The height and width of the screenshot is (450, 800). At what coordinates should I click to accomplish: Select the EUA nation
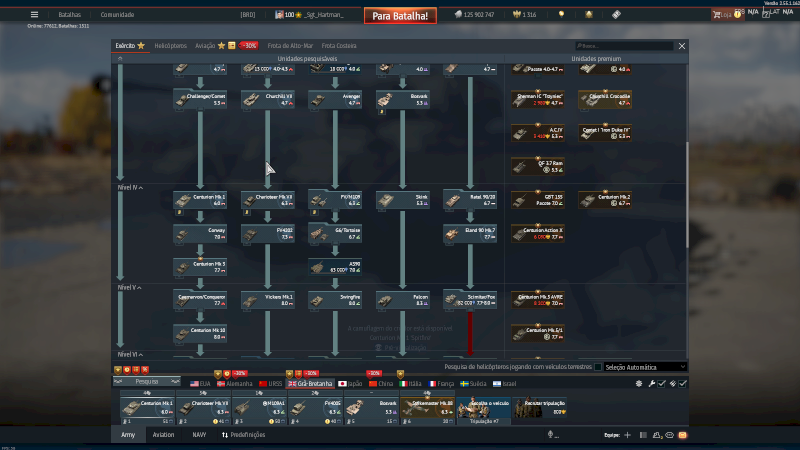(x=200, y=384)
